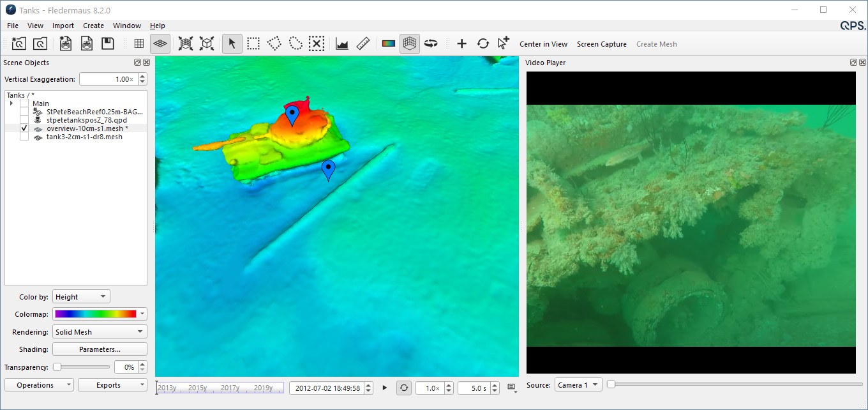Open the Color by Height dropdown
Screen dimensions: 868x410
[81, 297]
